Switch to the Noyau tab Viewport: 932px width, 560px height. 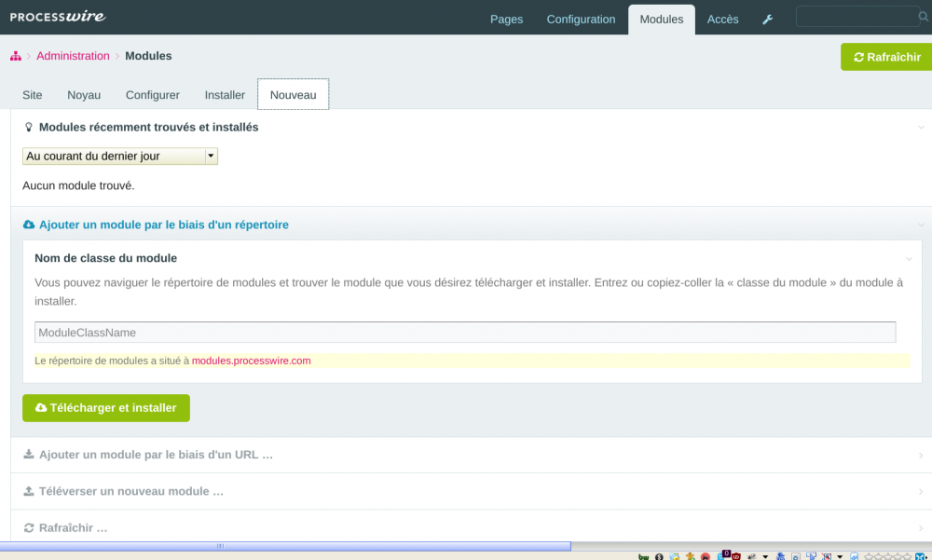click(x=84, y=95)
